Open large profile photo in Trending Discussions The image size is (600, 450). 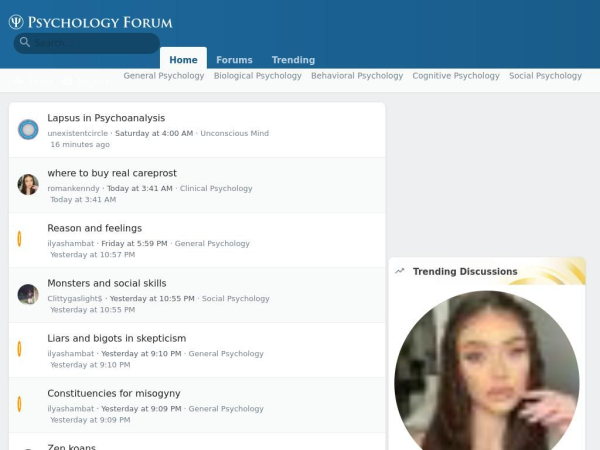pos(487,370)
